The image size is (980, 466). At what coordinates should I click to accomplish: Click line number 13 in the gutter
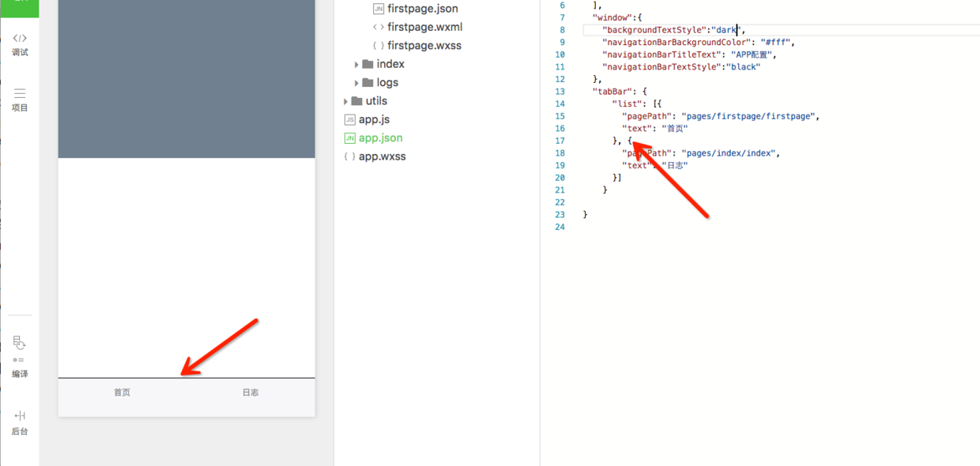(560, 92)
